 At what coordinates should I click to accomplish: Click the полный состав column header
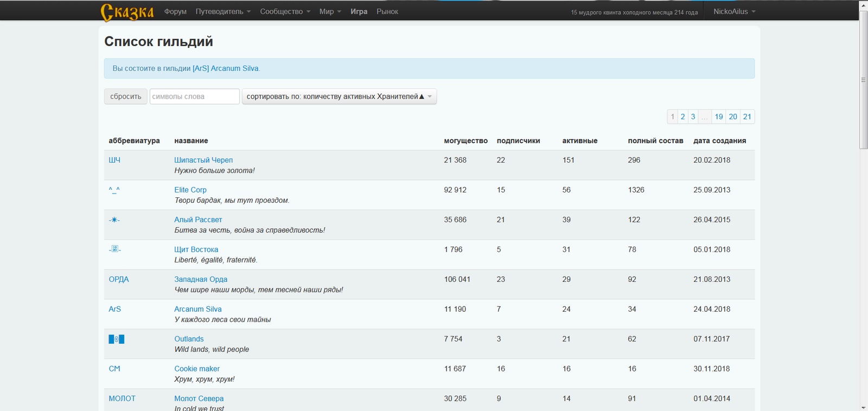coord(656,140)
